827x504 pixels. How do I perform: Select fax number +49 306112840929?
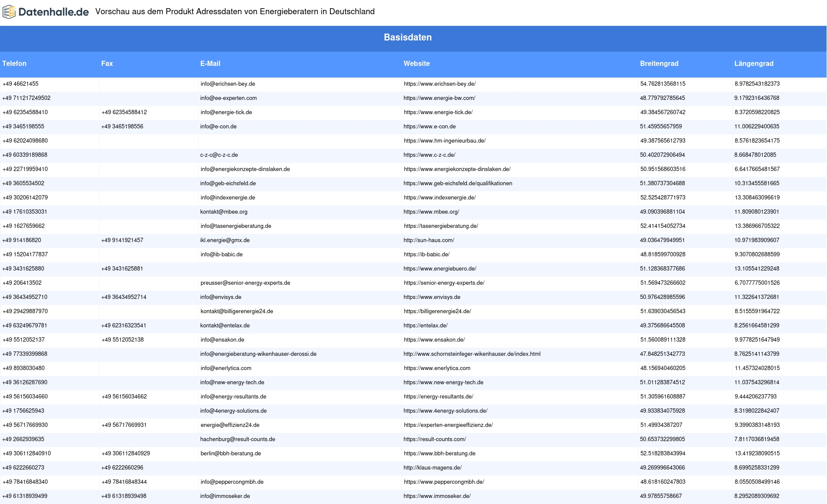(126, 454)
